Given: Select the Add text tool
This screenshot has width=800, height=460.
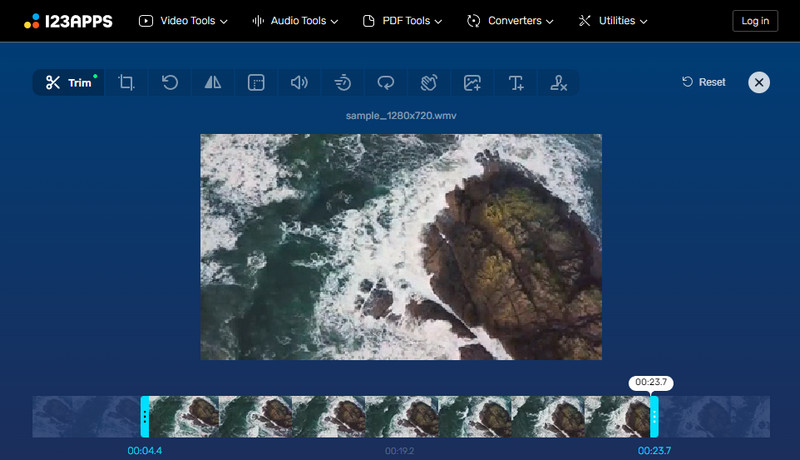Looking at the screenshot, I should pyautogui.click(x=516, y=83).
